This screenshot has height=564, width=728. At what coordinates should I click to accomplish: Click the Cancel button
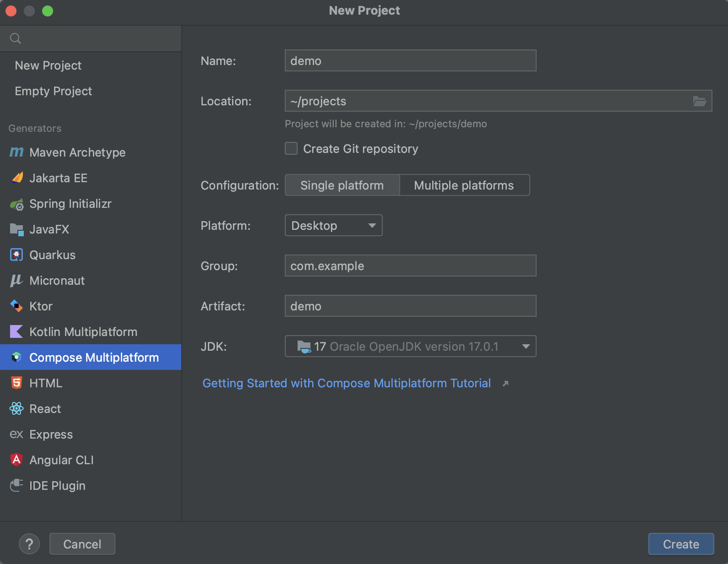click(82, 544)
